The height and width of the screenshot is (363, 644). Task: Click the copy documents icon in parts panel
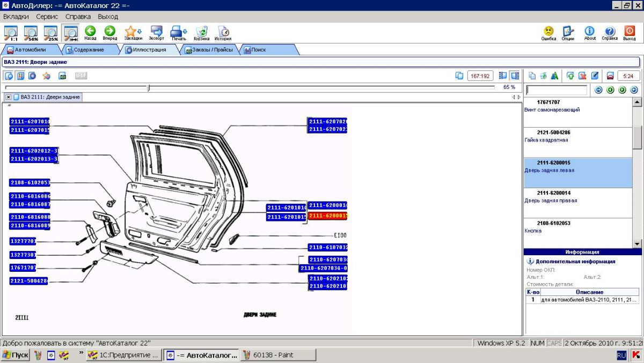click(532, 76)
